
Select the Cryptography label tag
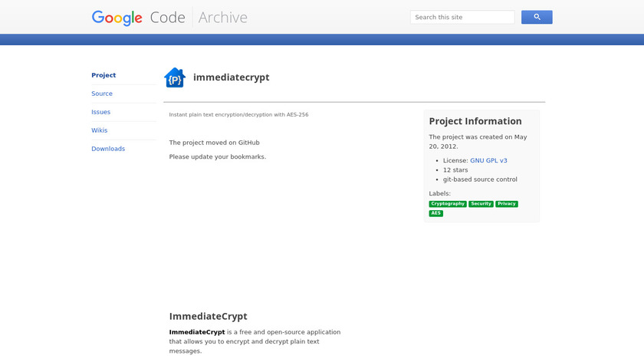pyautogui.click(x=448, y=204)
